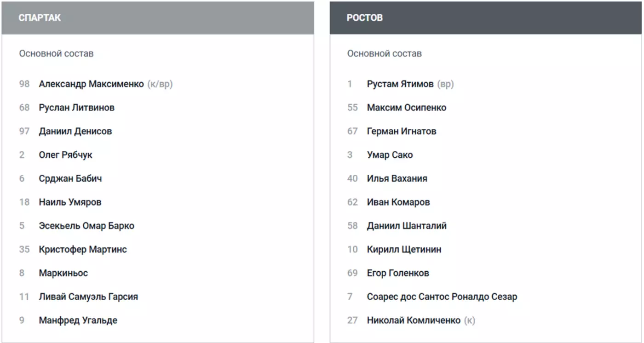This screenshot has height=343, width=644.
Task: Select Умар Сако in Rostov lineup
Action: click(x=390, y=155)
